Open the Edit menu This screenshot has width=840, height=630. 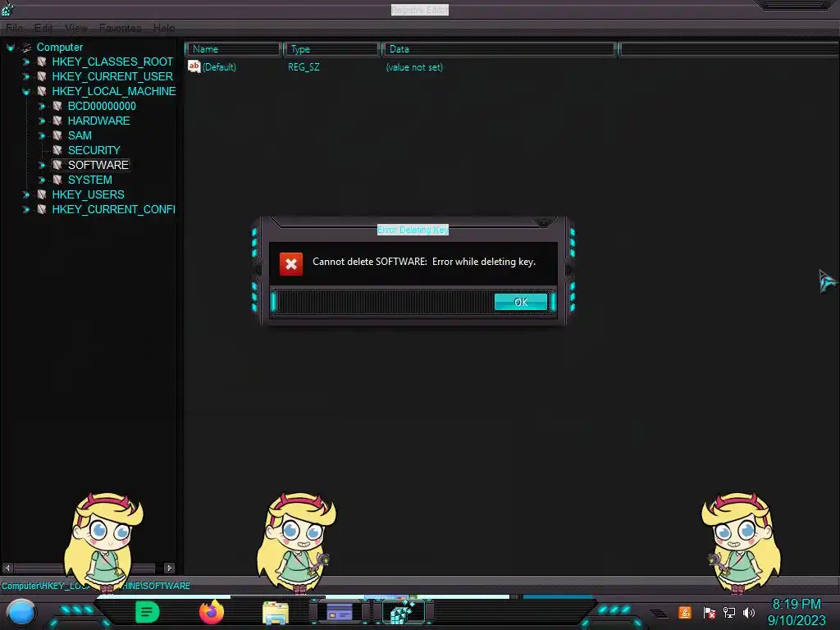tap(43, 28)
